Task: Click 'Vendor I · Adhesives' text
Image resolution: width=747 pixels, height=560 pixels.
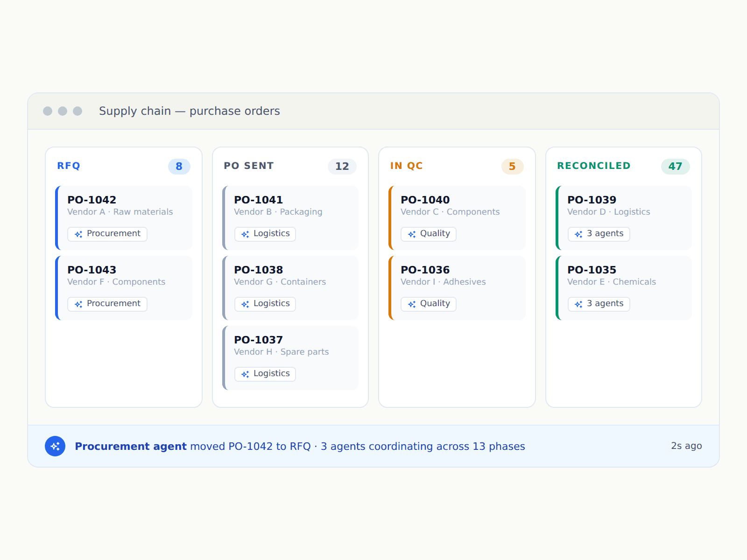Action: 443,282
